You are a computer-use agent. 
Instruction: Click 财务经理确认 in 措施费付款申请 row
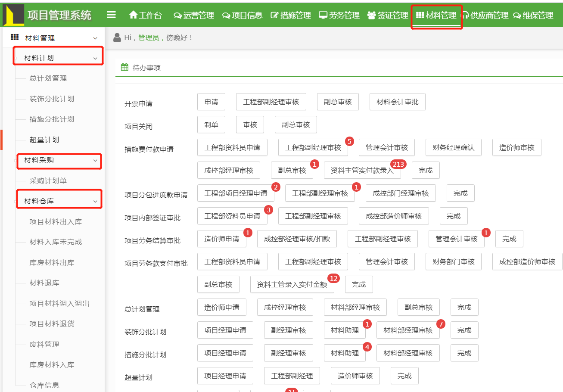tap(453, 147)
